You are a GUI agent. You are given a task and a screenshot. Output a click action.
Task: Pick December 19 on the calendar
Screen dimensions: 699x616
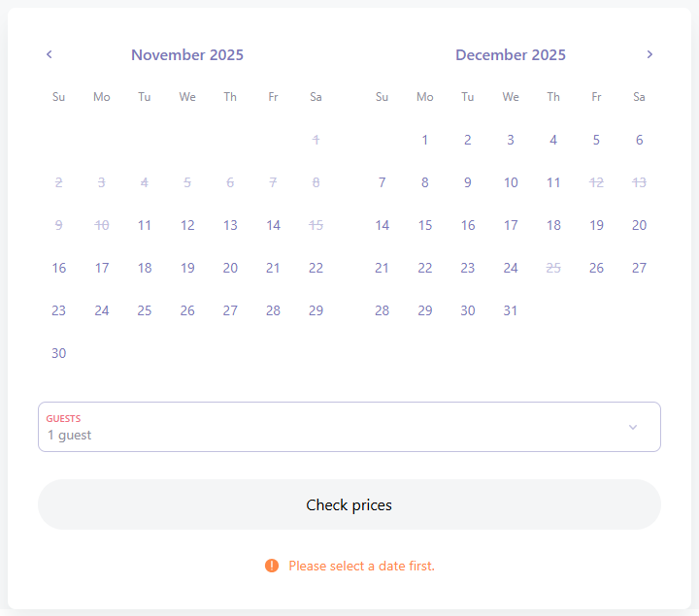click(596, 225)
